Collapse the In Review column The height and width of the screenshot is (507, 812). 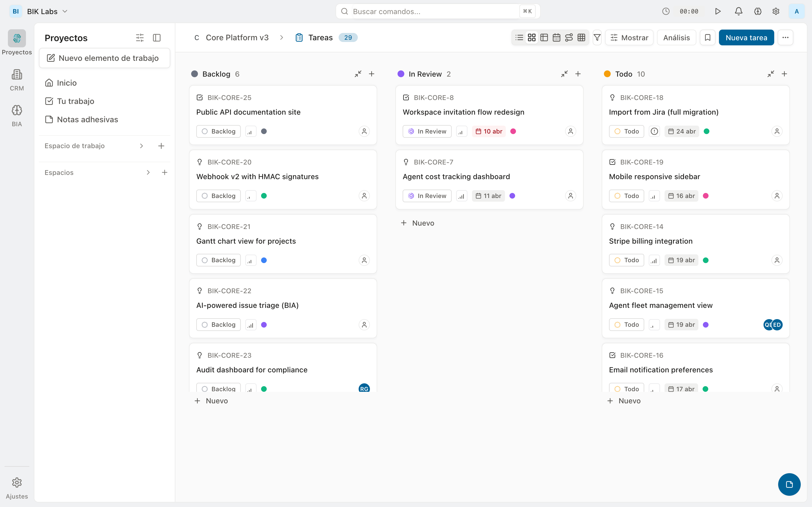click(564, 74)
